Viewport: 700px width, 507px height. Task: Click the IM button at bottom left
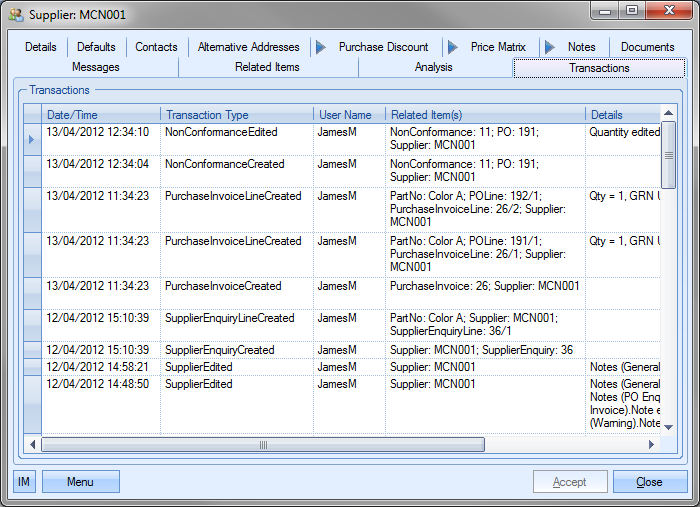[24, 482]
